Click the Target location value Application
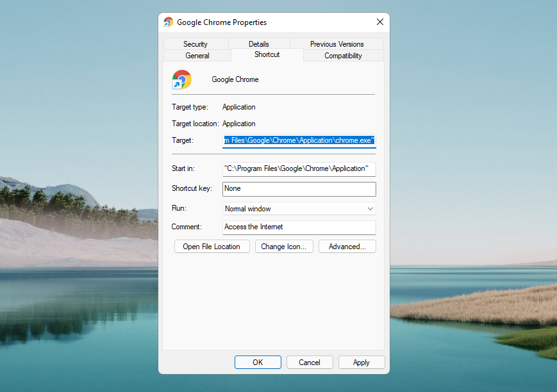The width and height of the screenshot is (557, 392). click(238, 124)
